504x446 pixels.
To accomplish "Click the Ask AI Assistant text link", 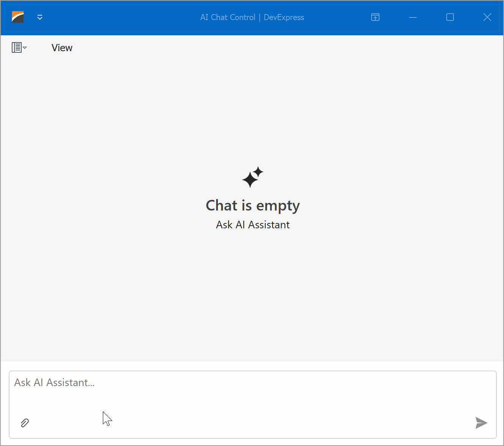I will pos(252,225).
